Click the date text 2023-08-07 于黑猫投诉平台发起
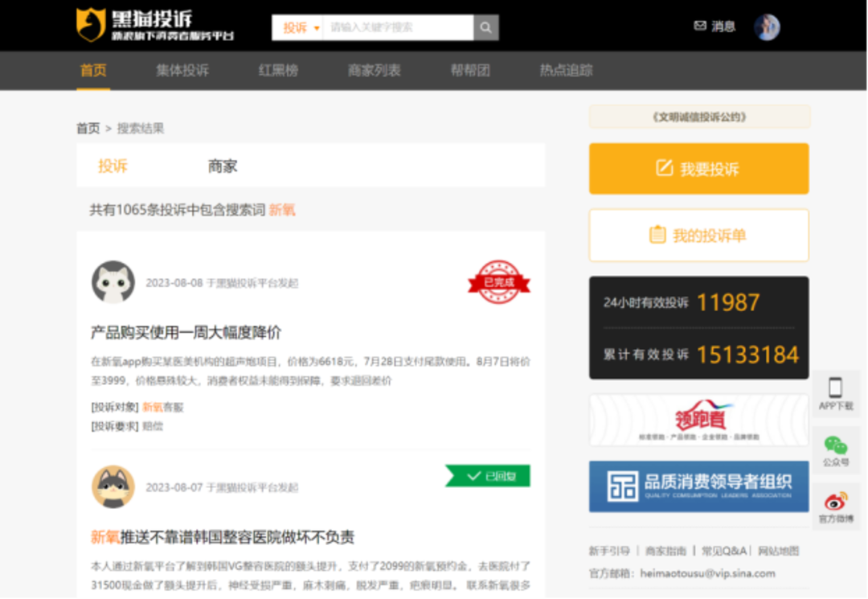868x599 pixels. tap(222, 488)
